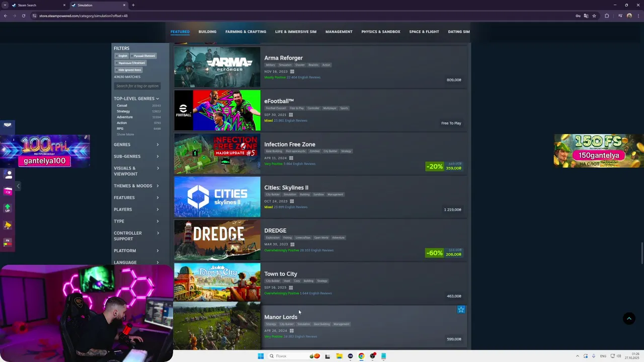Open the browser extensions puzzle icon
The image size is (644, 362).
(x=607, y=16)
